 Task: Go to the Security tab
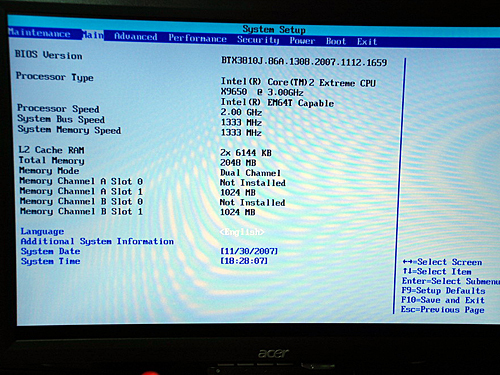(258, 40)
